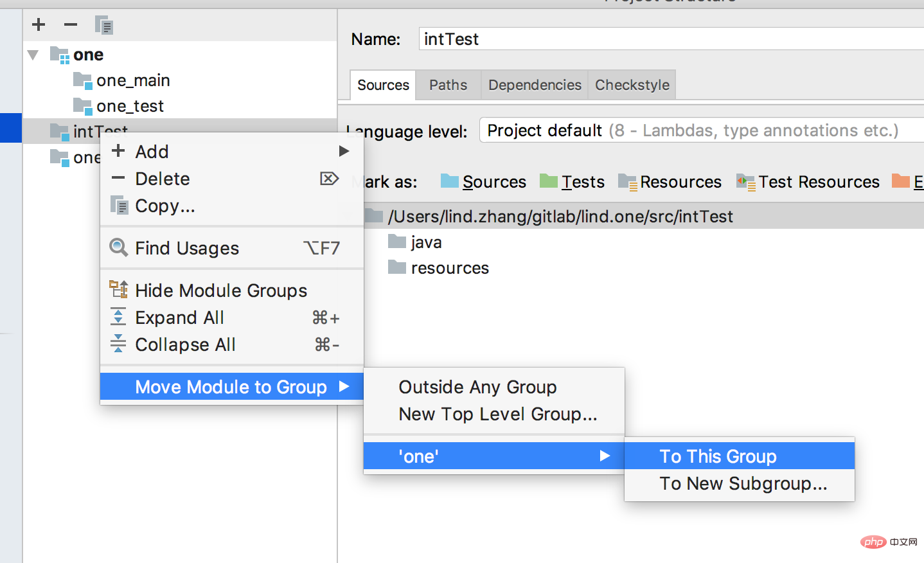Click the plus icon to add module
This screenshot has width=924, height=563.
39,24
